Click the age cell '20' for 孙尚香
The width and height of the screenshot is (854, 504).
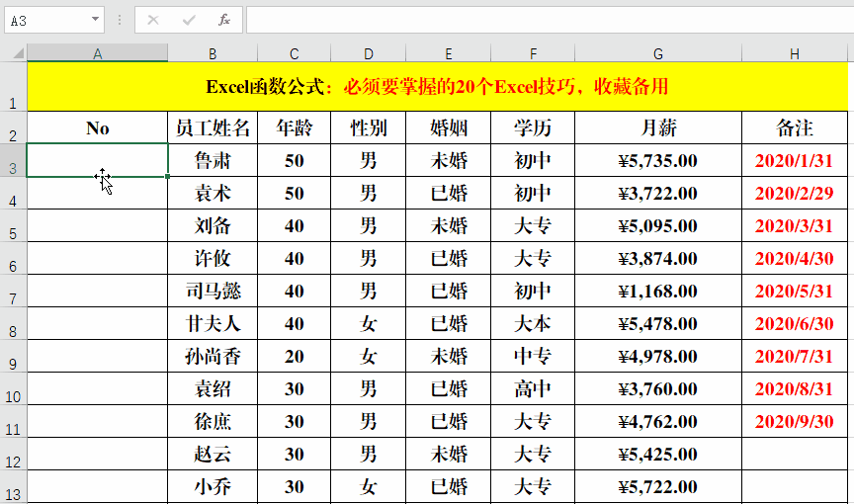tap(295, 357)
